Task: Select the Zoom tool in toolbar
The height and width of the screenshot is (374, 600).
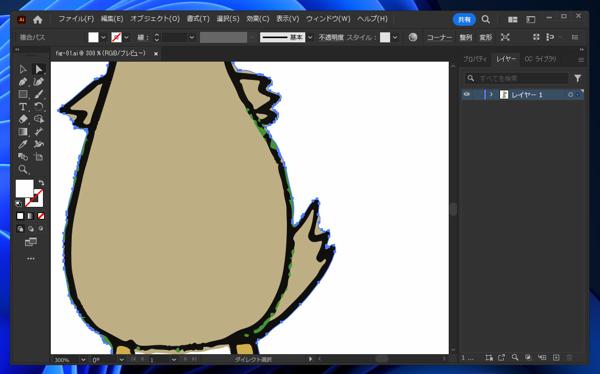Action: pyautogui.click(x=23, y=169)
